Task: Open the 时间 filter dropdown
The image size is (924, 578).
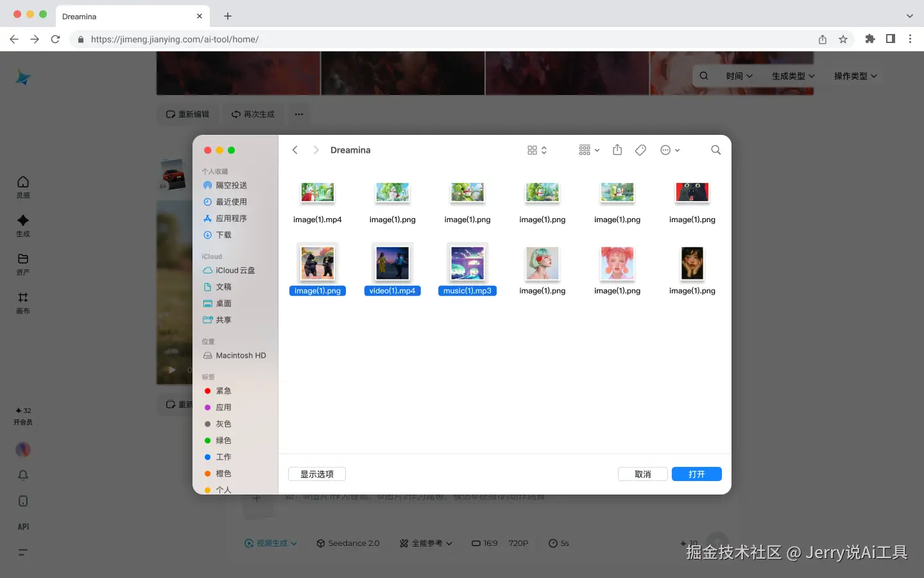Action: (x=739, y=76)
